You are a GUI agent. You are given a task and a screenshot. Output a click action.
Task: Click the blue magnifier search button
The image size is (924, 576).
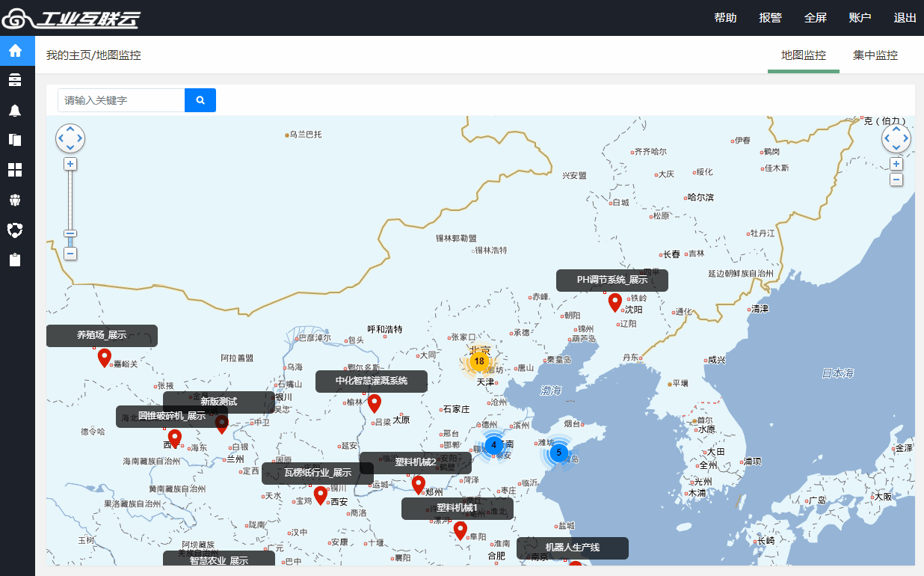point(200,100)
